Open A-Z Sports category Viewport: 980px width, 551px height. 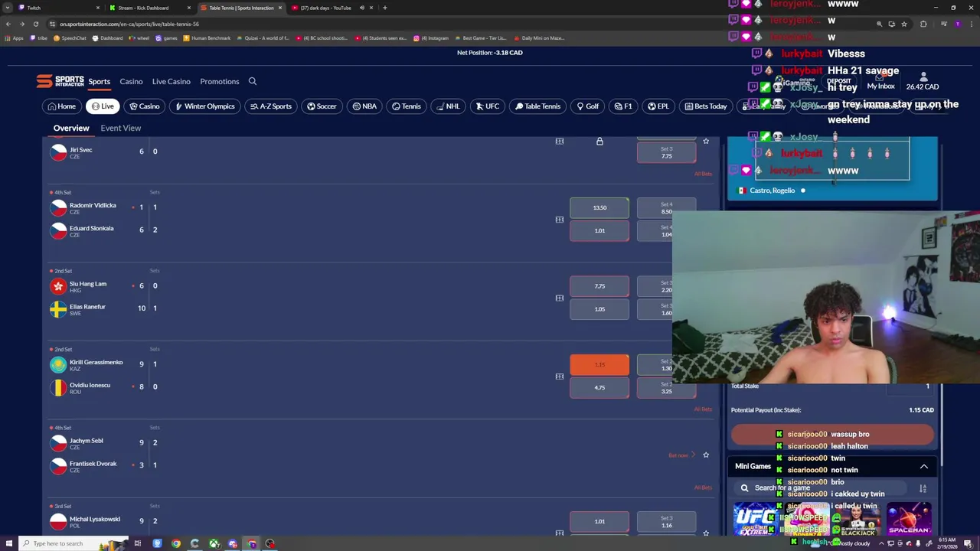point(270,106)
